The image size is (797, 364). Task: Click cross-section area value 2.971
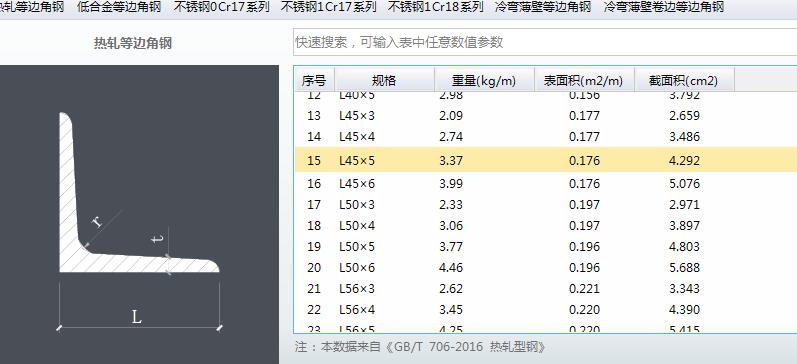685,205
